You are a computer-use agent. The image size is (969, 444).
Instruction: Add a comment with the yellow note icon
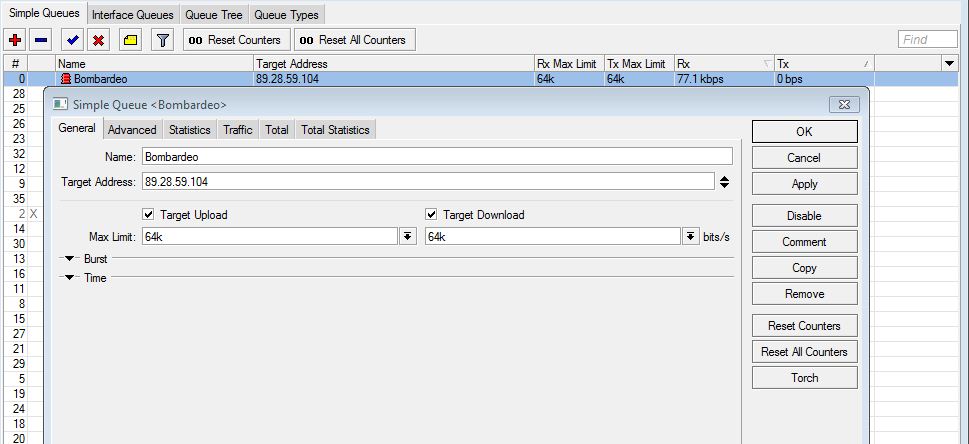(x=130, y=40)
